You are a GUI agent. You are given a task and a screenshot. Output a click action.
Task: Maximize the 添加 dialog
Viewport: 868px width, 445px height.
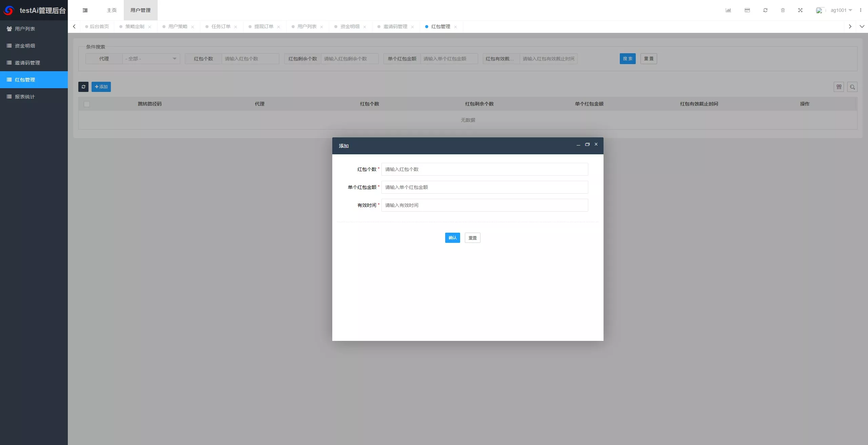pos(587,144)
